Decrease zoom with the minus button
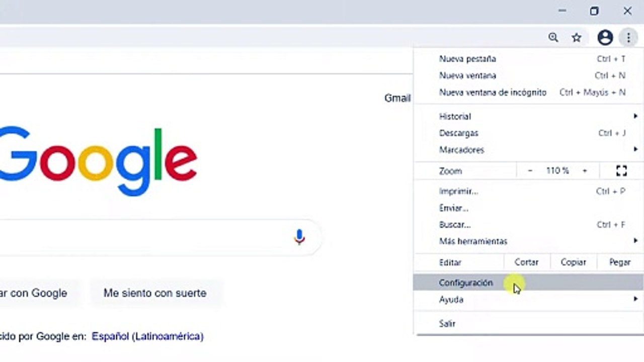Screen dimensions: 644x362 point(530,171)
